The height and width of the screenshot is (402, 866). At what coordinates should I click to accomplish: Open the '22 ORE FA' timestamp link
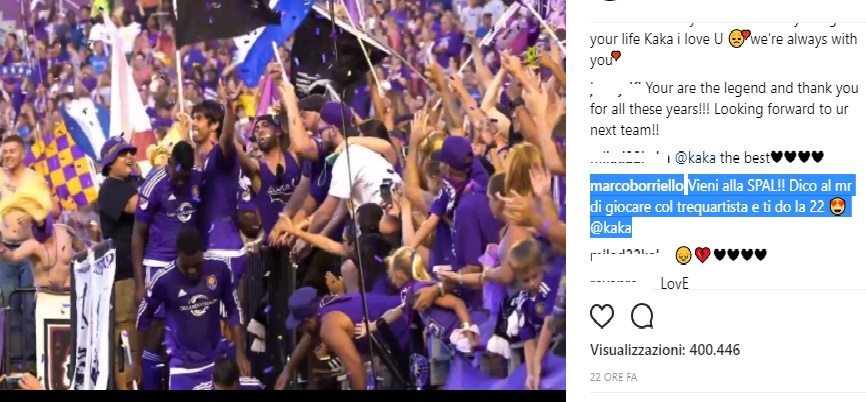coord(613,378)
